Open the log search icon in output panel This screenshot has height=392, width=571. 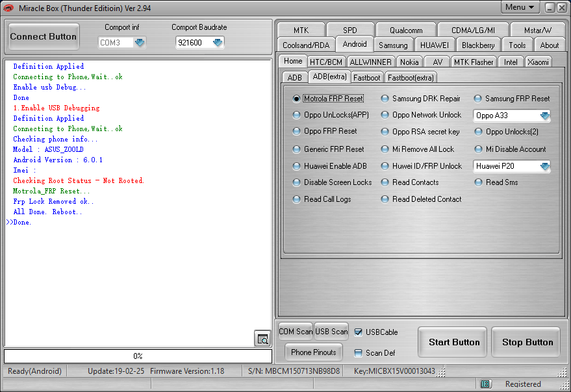(x=262, y=339)
